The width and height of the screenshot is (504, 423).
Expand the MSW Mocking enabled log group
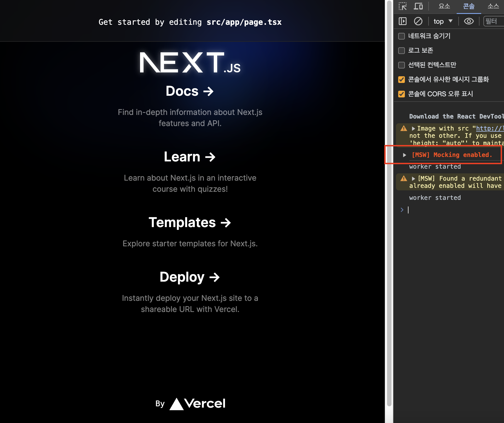(x=405, y=155)
